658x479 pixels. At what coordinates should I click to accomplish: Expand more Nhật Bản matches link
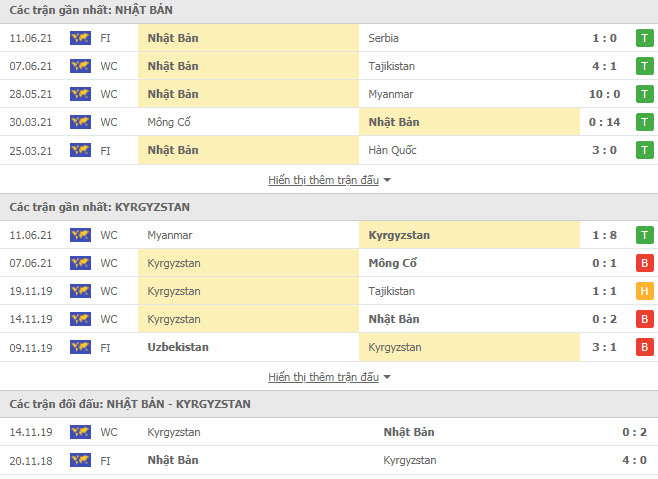[x=323, y=180]
